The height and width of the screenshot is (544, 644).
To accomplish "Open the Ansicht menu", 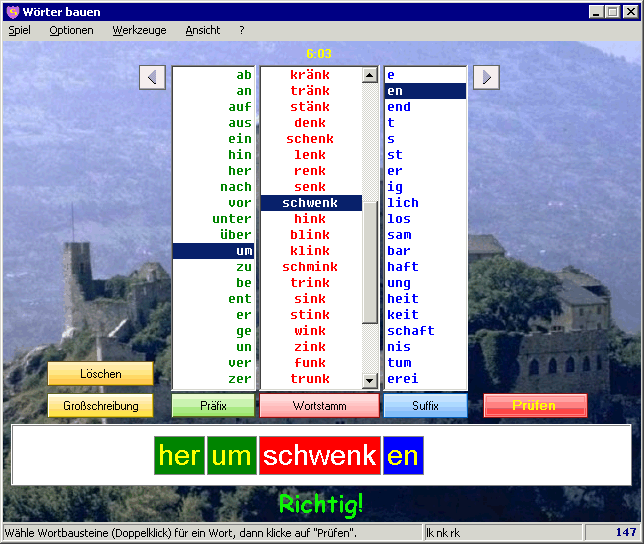I will pos(202,30).
